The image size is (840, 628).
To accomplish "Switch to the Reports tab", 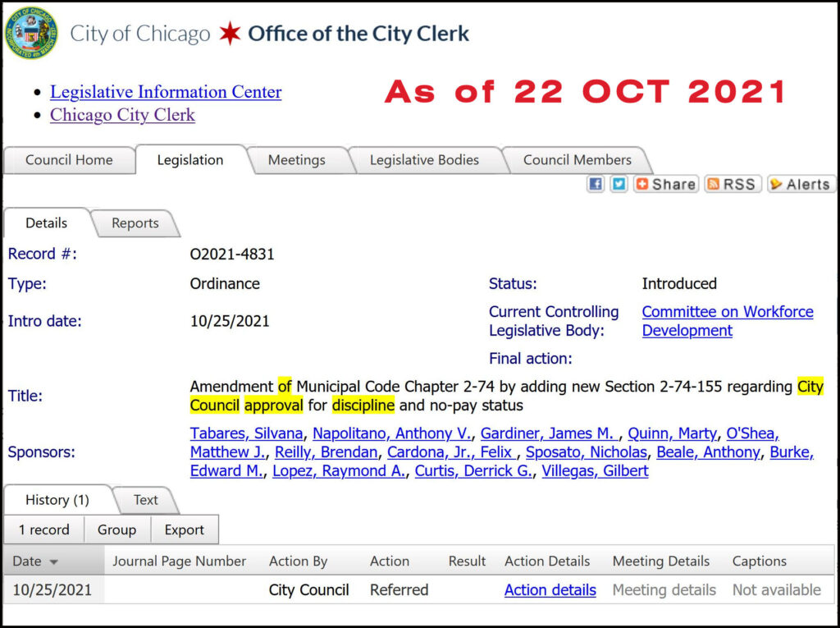I will pyautogui.click(x=135, y=223).
